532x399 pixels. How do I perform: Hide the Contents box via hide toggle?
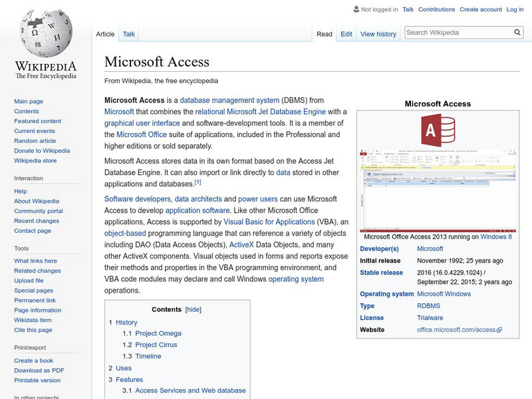[193, 309]
